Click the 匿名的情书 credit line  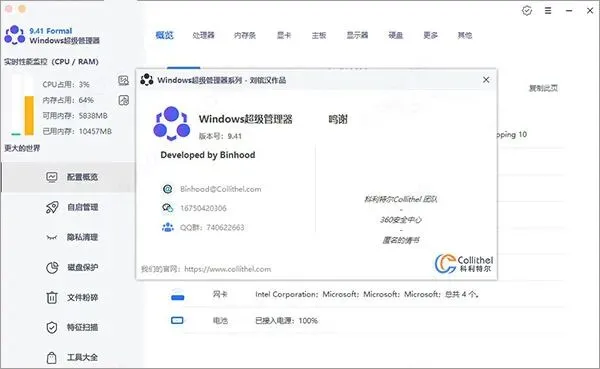(401, 240)
